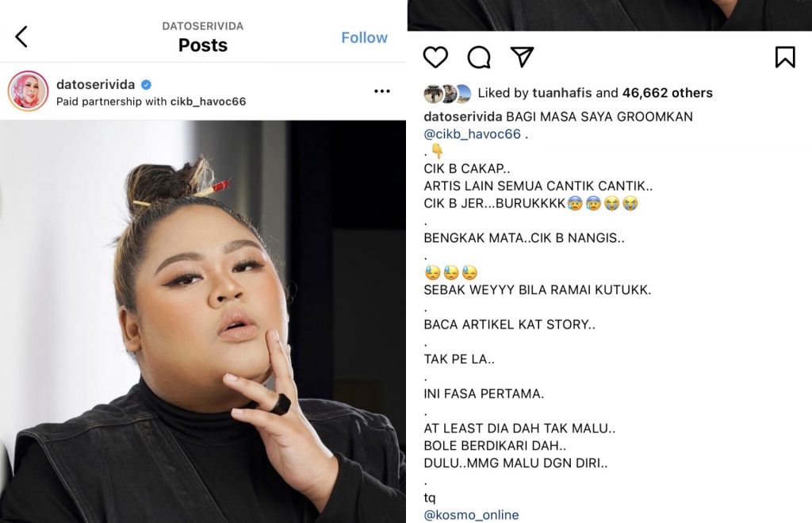The height and width of the screenshot is (523, 812).
Task: Open comments with the speech bubble icon
Action: (478, 57)
